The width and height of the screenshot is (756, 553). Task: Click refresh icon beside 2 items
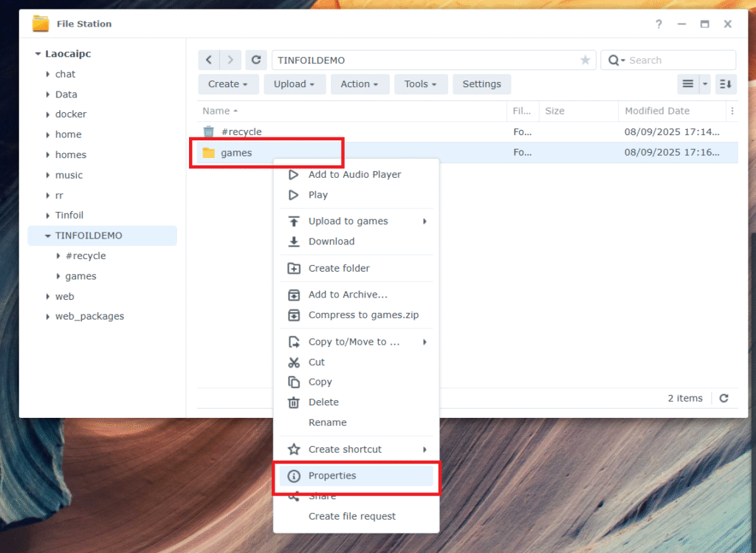click(724, 398)
